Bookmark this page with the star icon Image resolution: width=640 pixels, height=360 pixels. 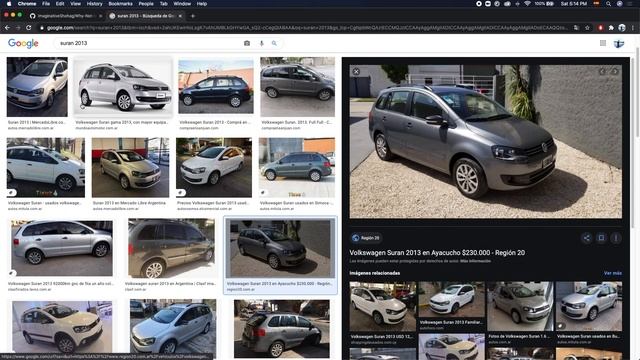(x=587, y=28)
